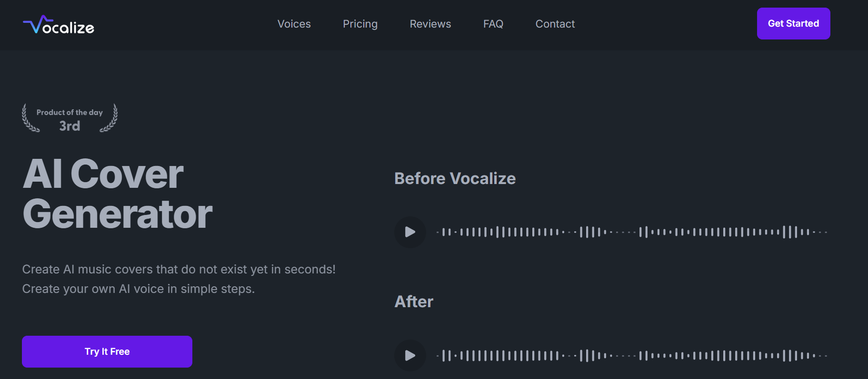
Task: Open the Reviews nav item
Action: pos(430,24)
